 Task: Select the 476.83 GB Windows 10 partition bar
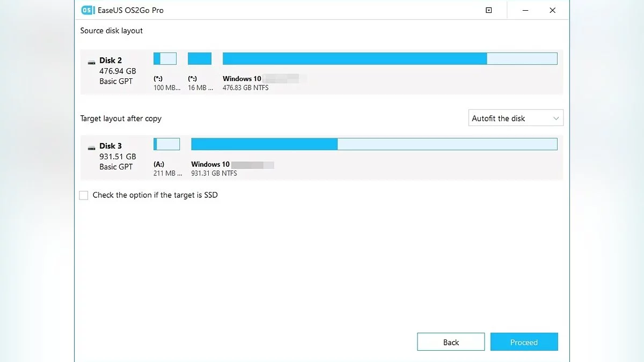click(390, 58)
